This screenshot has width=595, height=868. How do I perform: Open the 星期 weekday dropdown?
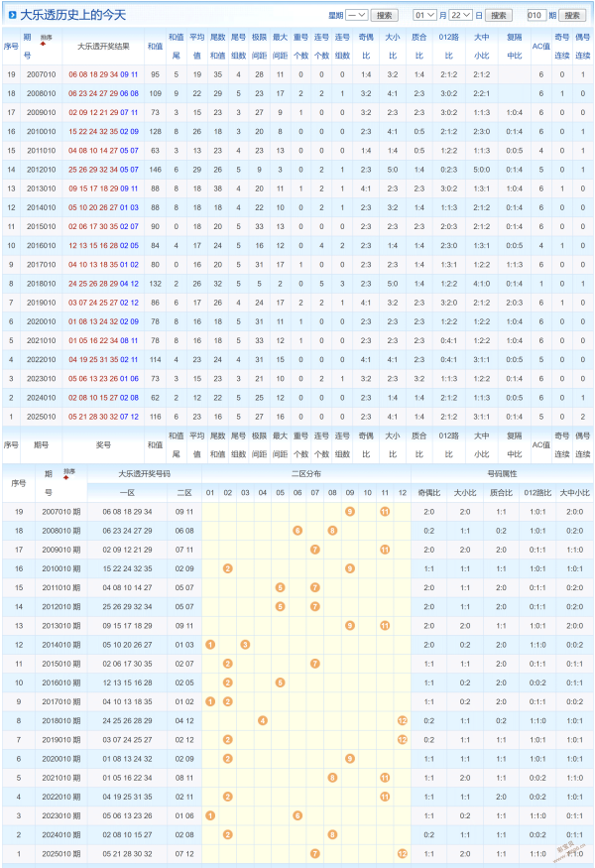pos(357,16)
